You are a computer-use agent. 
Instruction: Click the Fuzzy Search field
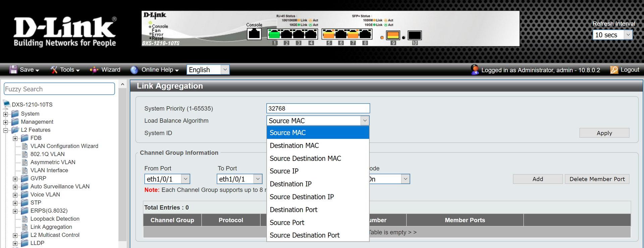[x=59, y=89]
